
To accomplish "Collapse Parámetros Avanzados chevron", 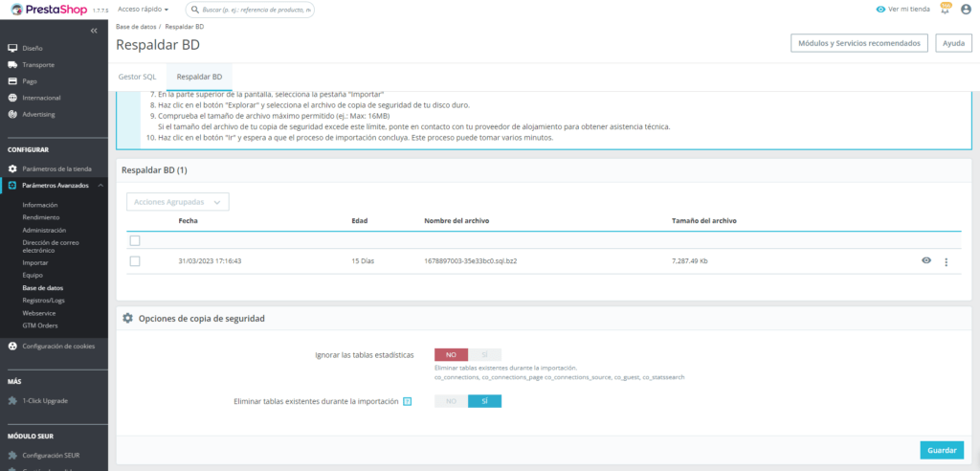I will [100, 185].
